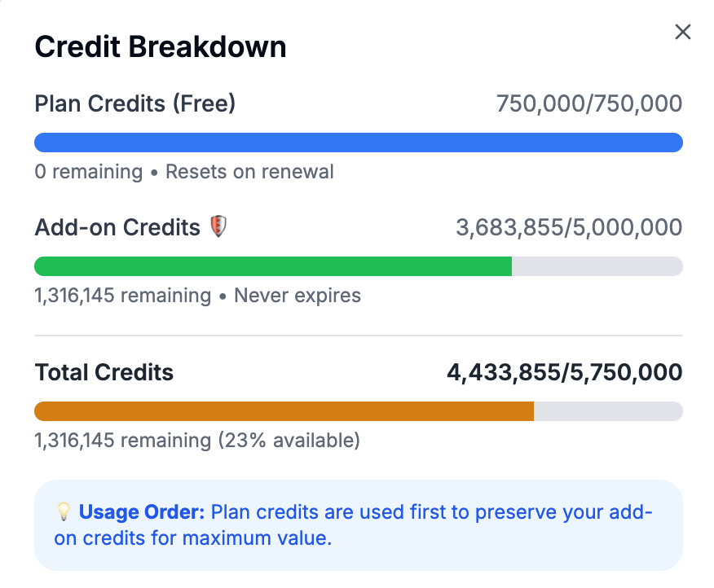Screen dimensions: 714x588
Task: Click the Plan Credits (Free) label
Action: pyautogui.click(x=134, y=104)
